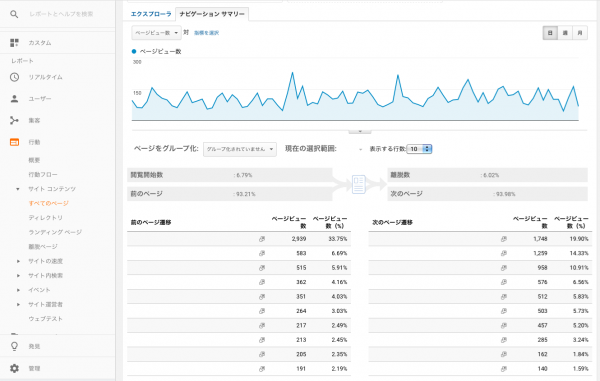Click ユーザー label in sidebar
Viewport: 600px width, 381px height.
point(39,99)
